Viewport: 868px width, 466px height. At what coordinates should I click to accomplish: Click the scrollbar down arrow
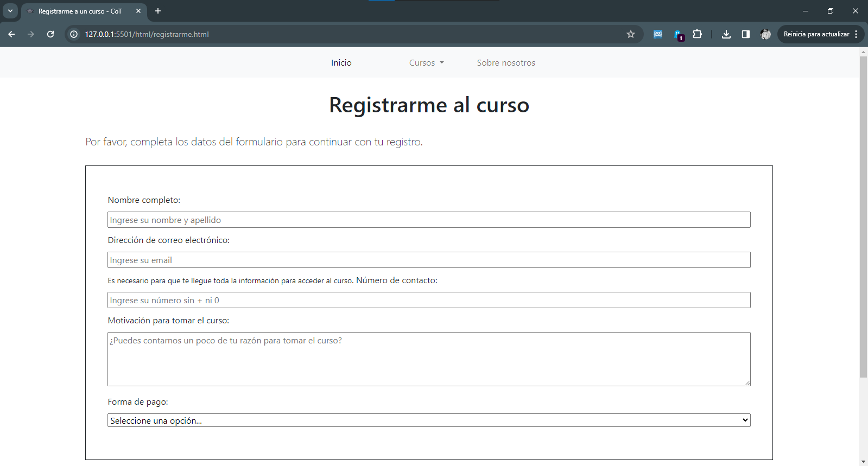(863, 462)
